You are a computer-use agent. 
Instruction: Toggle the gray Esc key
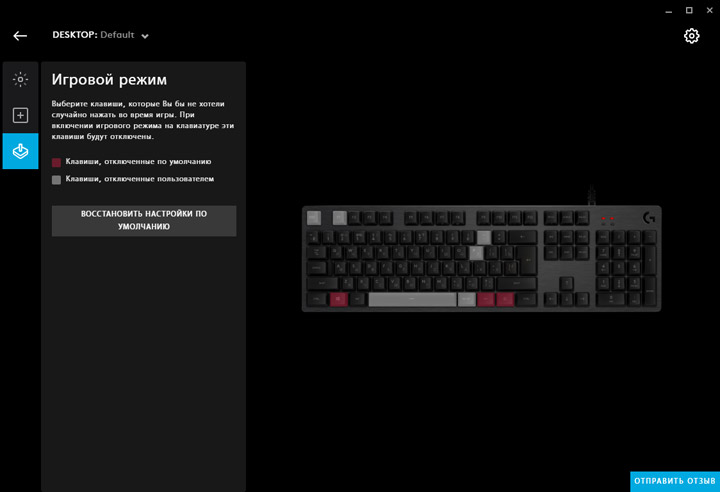[x=314, y=218]
